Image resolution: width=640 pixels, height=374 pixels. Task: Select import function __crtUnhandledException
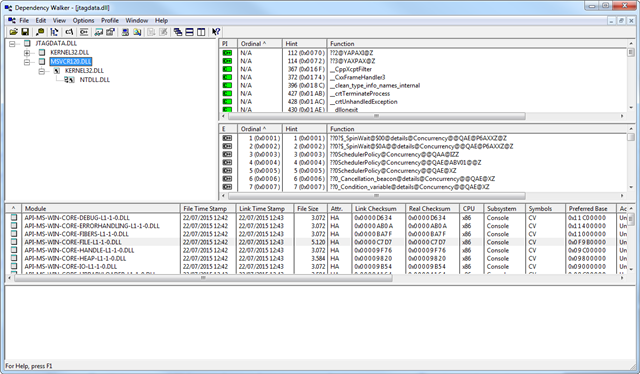pos(363,102)
